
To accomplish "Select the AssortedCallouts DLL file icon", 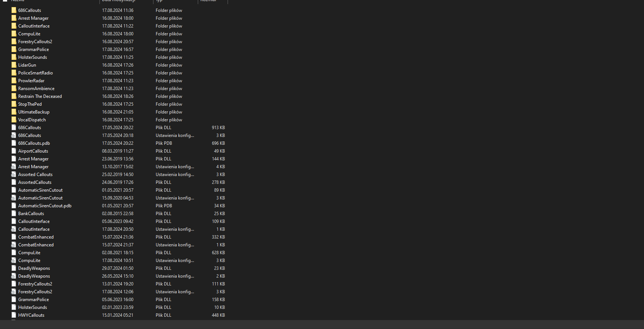I will click(14, 182).
